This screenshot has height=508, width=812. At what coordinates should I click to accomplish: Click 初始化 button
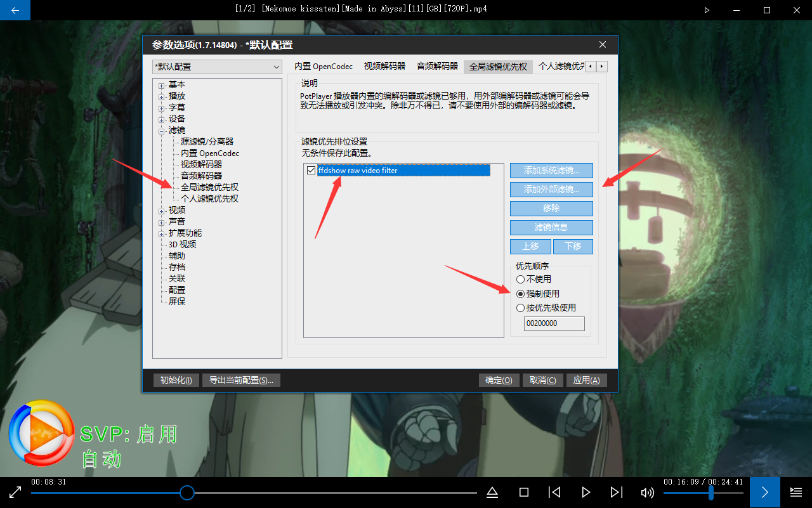[176, 380]
